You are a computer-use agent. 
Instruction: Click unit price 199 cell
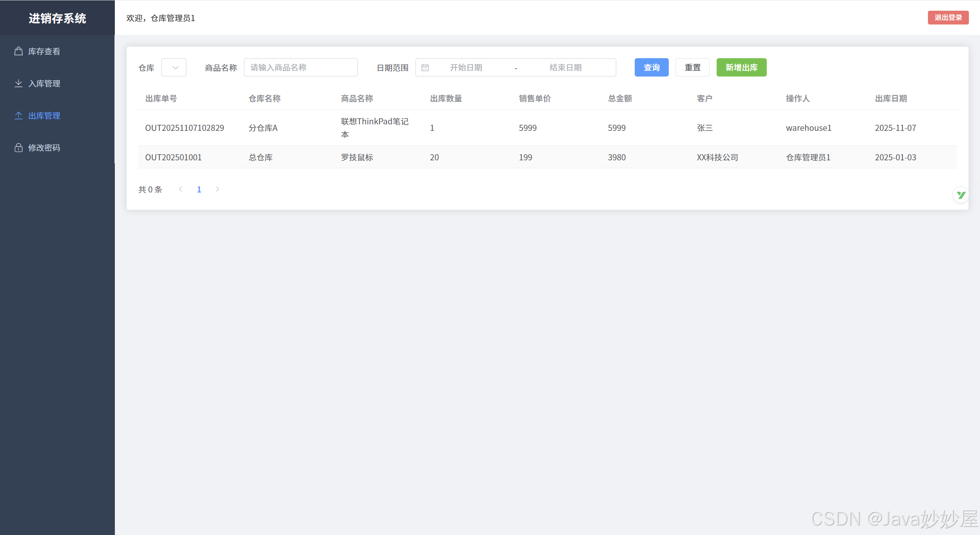tap(526, 157)
